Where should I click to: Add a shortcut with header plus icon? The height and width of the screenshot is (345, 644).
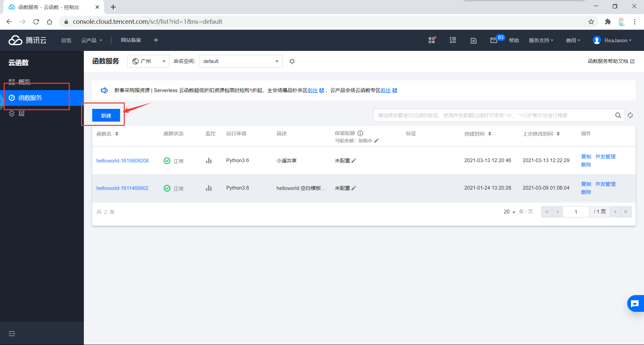pos(156,40)
